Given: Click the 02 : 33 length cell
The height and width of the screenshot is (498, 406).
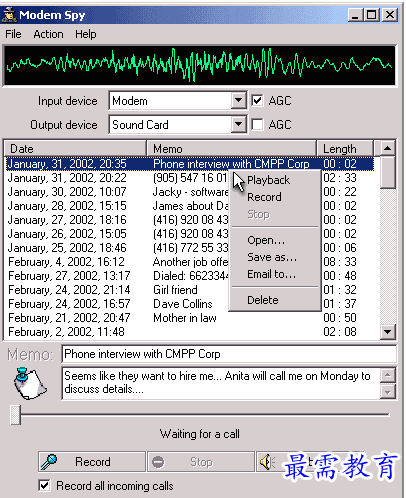Looking at the screenshot, I should point(340,178).
